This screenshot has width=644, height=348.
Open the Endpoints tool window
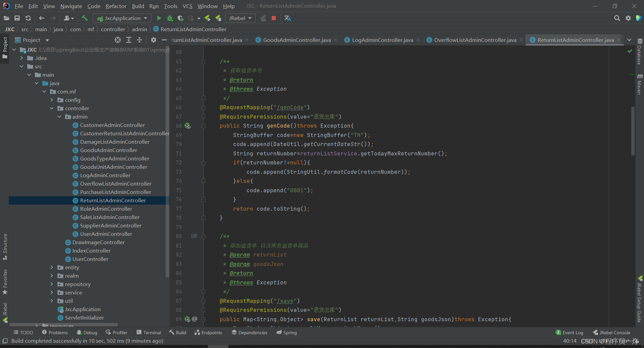(x=208, y=333)
